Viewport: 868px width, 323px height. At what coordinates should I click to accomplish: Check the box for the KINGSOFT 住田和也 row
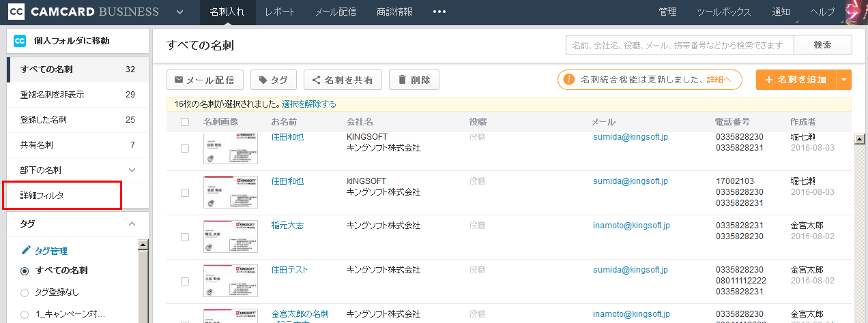185,149
